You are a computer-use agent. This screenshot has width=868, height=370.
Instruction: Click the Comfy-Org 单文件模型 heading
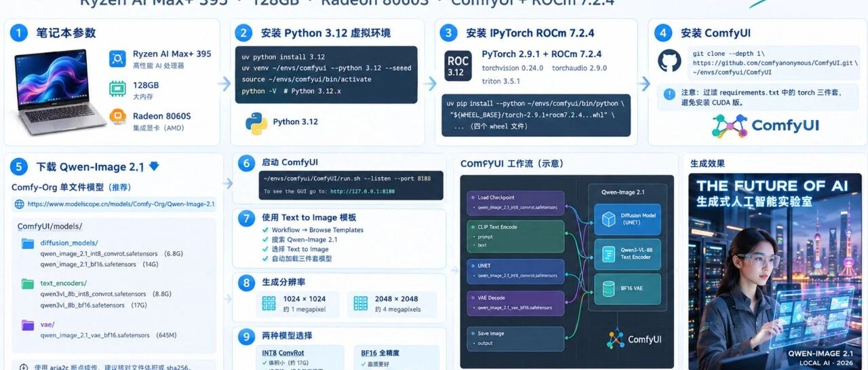71,187
